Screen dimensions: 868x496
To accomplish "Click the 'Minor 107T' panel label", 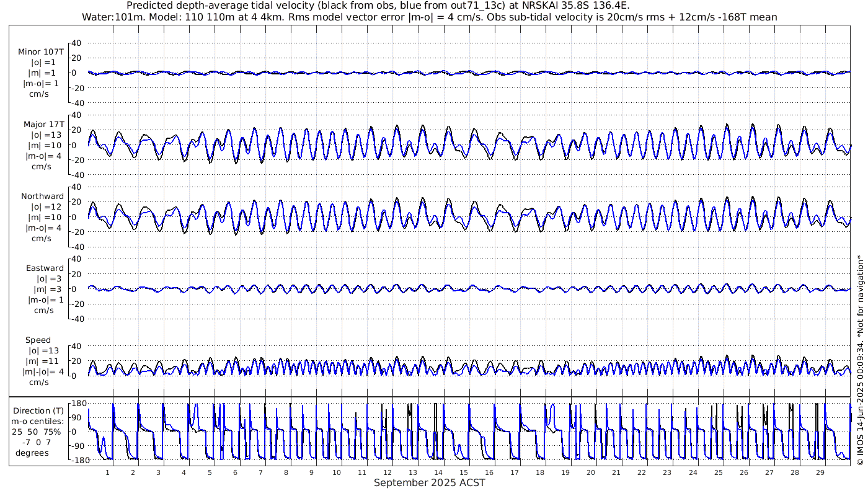I will tap(41, 52).
